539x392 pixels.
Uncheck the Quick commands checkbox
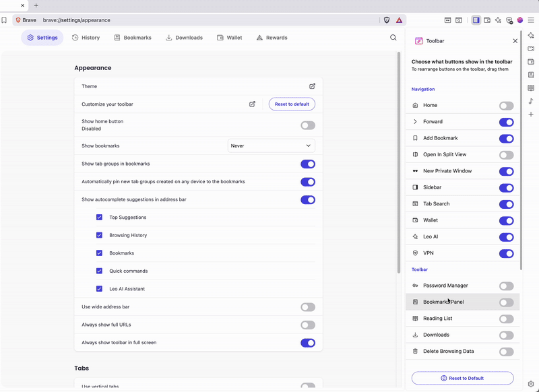(x=99, y=271)
